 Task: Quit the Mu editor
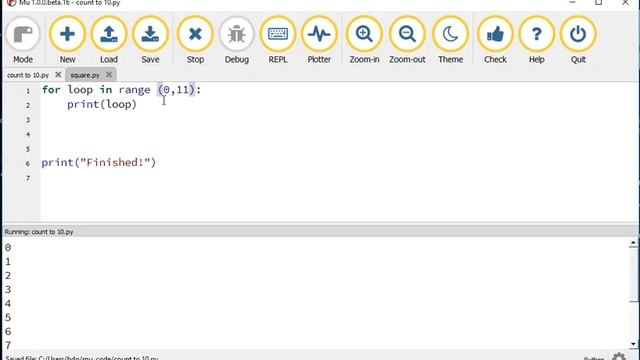pyautogui.click(x=578, y=40)
